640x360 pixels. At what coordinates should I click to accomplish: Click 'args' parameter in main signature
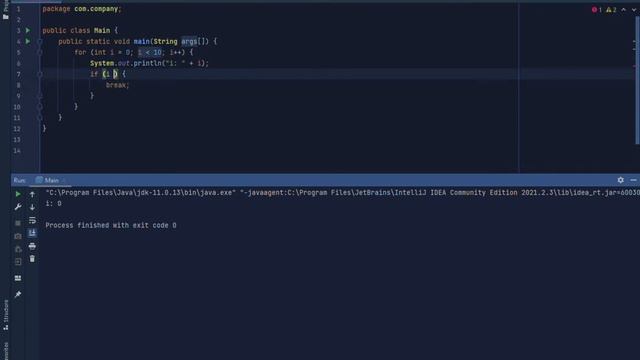(189, 41)
